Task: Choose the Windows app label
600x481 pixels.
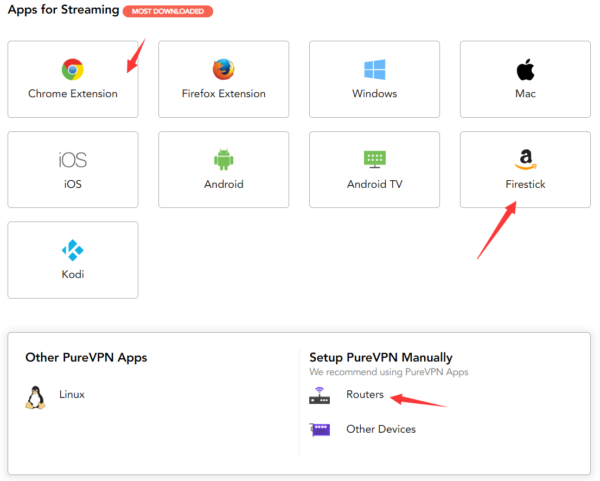Action: pyautogui.click(x=375, y=93)
